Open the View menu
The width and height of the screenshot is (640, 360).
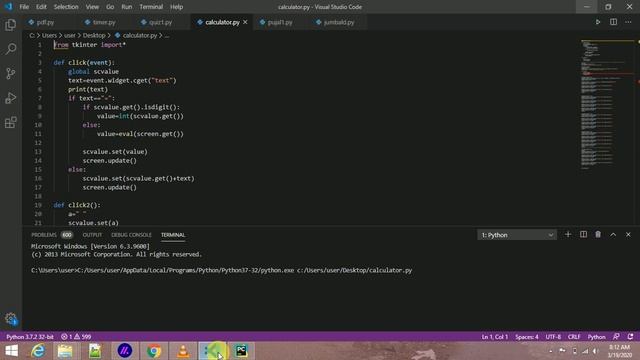[92, 7]
